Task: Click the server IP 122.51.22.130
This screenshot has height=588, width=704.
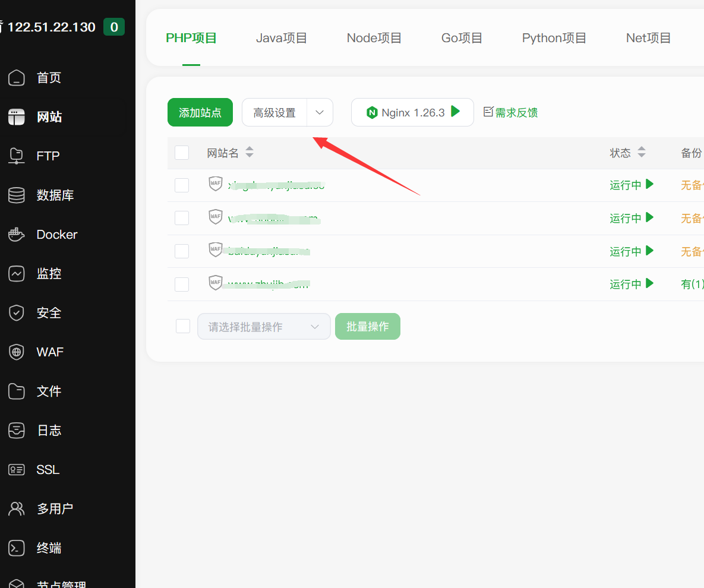Action: tap(51, 27)
